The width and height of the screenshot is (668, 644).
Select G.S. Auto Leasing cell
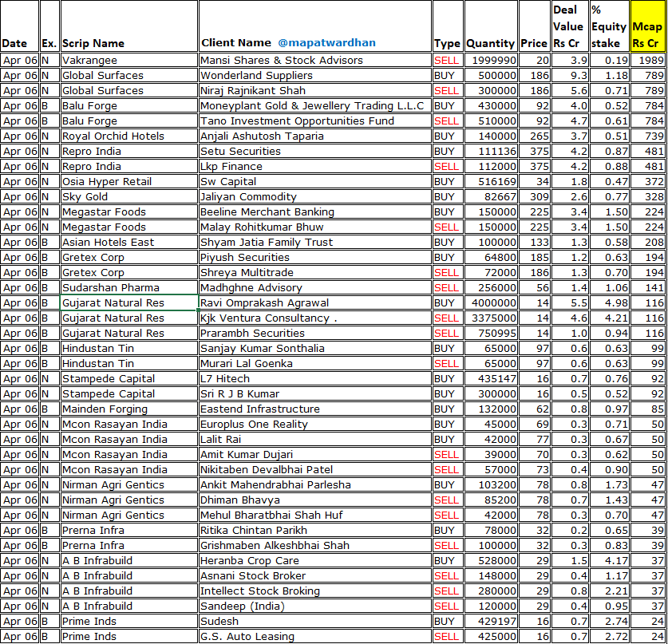(314, 636)
